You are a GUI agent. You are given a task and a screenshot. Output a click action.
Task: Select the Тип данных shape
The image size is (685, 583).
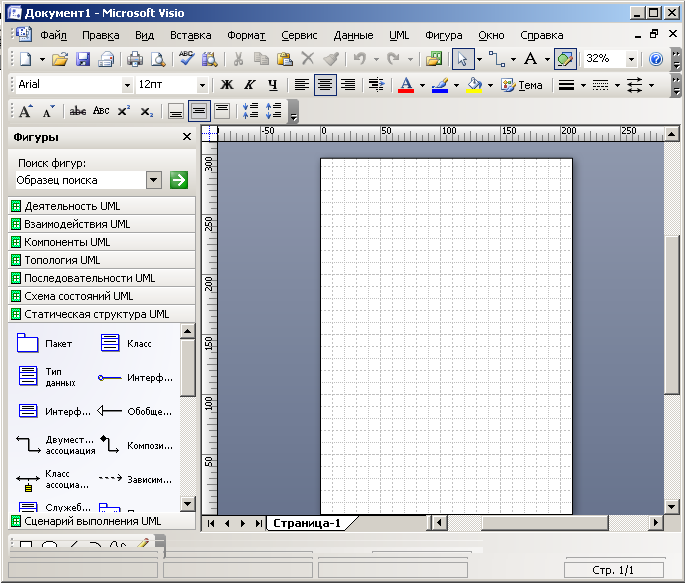(x=47, y=377)
